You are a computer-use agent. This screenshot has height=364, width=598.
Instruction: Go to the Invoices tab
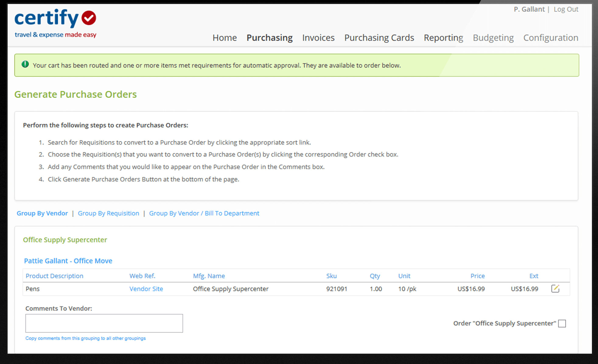pos(318,38)
